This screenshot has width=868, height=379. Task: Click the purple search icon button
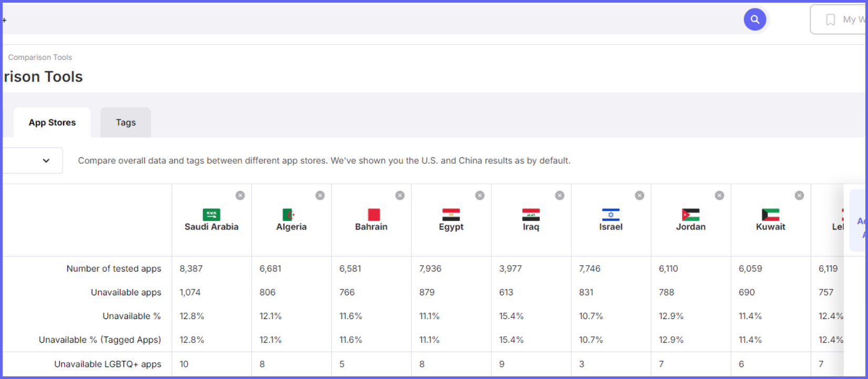click(754, 19)
